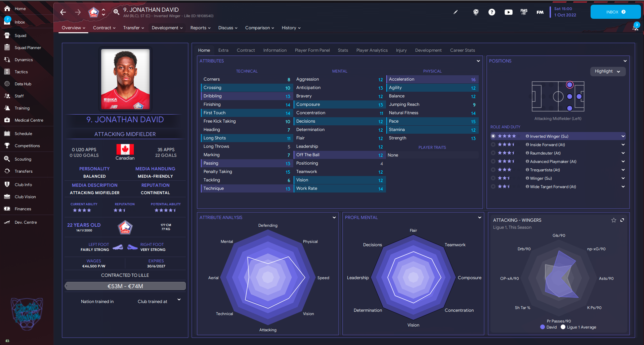
Task: Click the search magnifier in header
Action: [116, 12]
